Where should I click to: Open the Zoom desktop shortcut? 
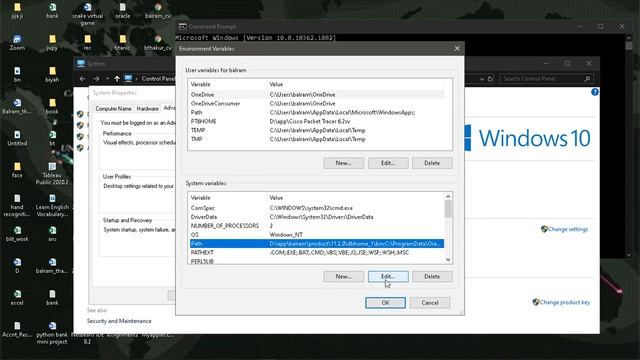pos(17,42)
